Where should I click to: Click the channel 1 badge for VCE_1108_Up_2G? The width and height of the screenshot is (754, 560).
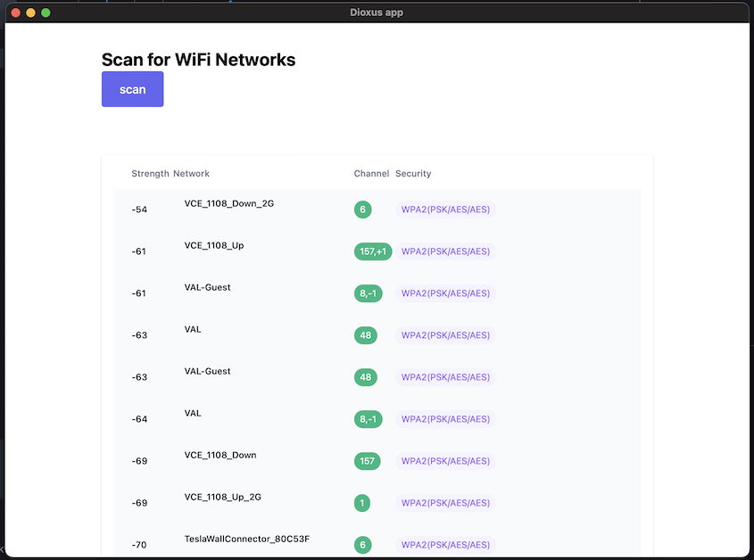362,503
